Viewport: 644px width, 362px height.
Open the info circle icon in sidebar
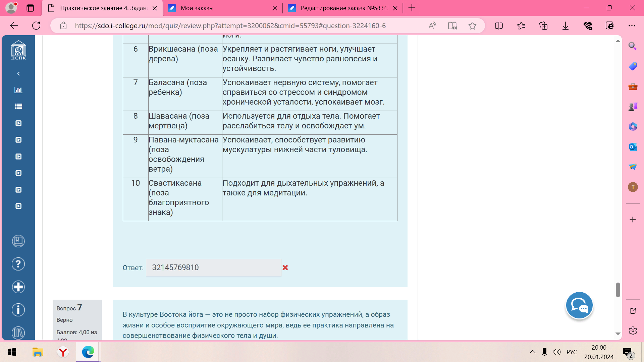(18, 310)
